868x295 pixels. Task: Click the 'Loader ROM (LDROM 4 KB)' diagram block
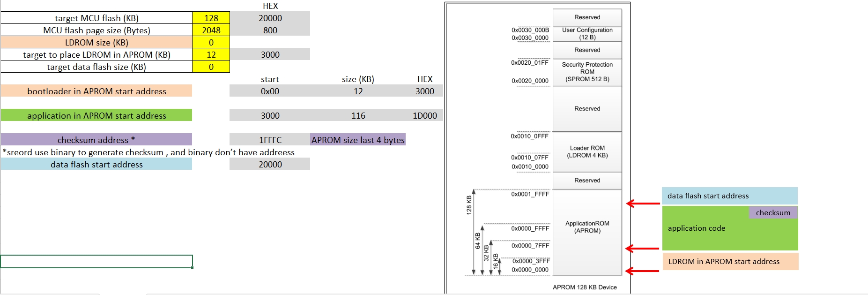pyautogui.click(x=587, y=151)
